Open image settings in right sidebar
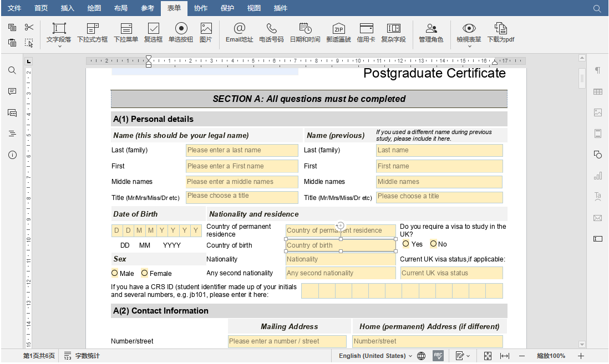This screenshot has height=364, width=609. [x=598, y=112]
